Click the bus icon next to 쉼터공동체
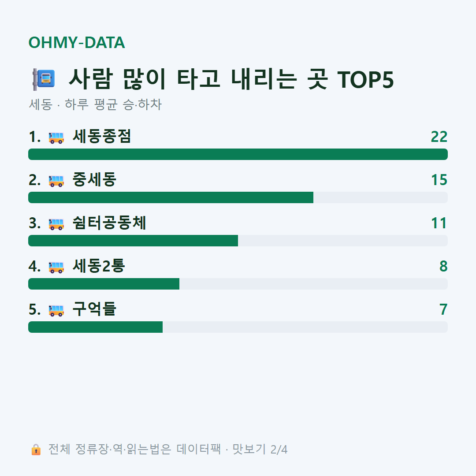476x476 pixels. tap(56, 224)
